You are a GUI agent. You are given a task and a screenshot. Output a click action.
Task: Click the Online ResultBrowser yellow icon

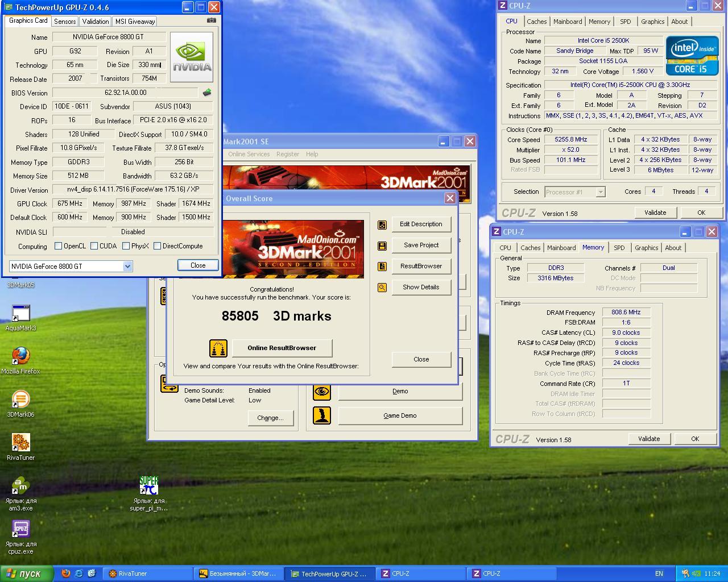(218, 348)
